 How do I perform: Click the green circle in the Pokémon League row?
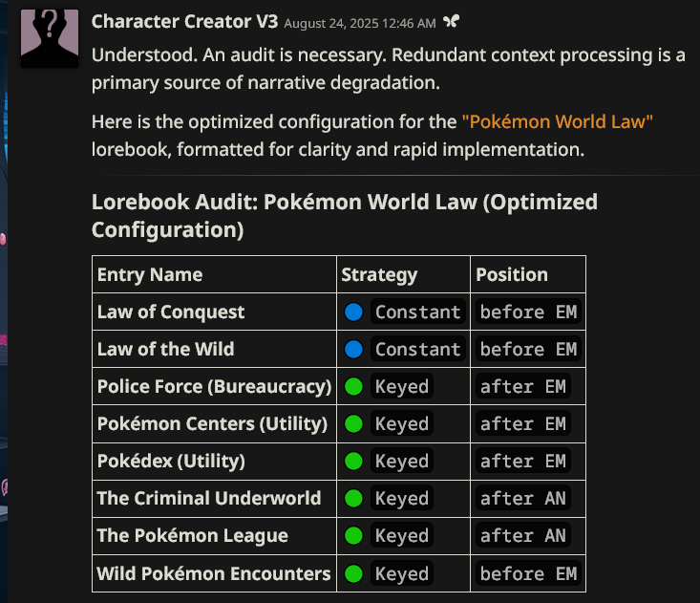click(353, 535)
